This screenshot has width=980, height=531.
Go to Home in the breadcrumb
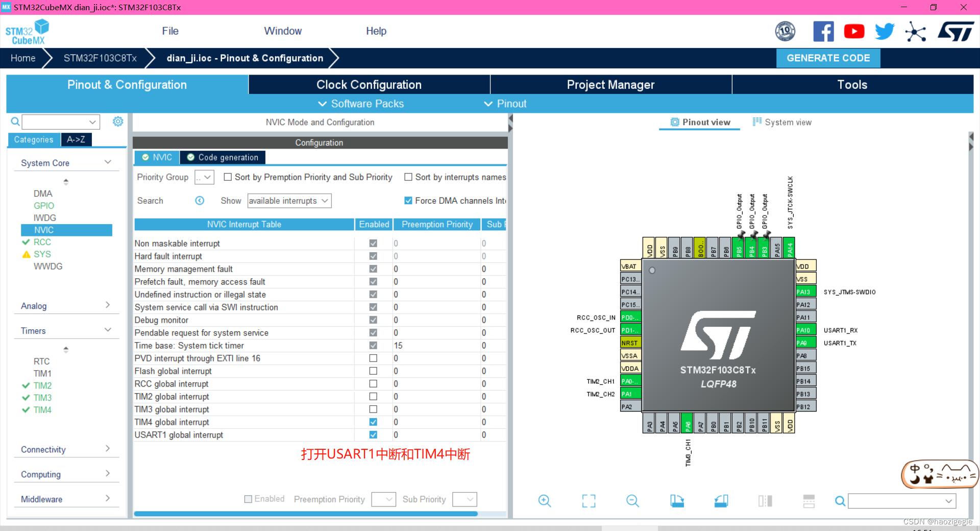tap(23, 58)
